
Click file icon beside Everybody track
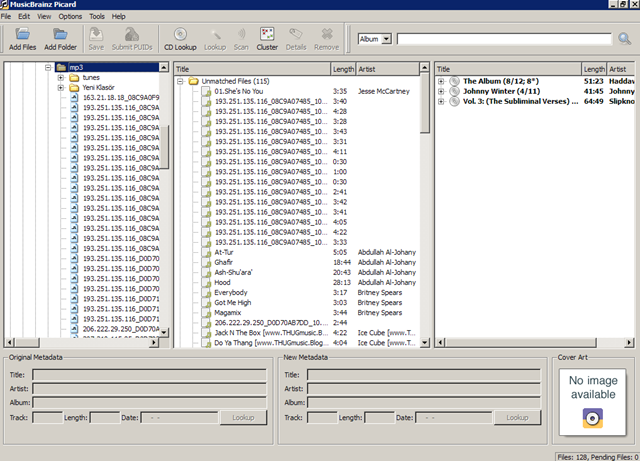click(207, 292)
